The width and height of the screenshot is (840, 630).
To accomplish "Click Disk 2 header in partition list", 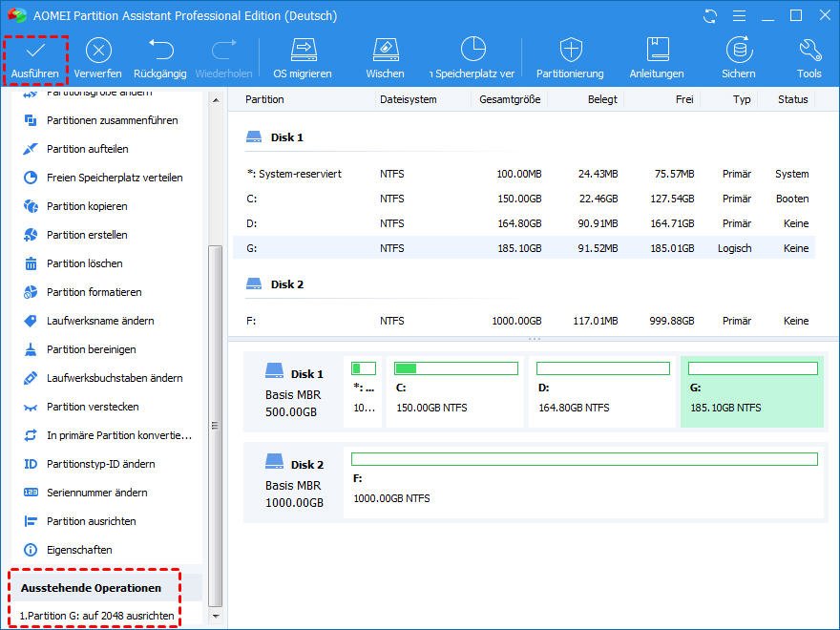I will click(275, 284).
